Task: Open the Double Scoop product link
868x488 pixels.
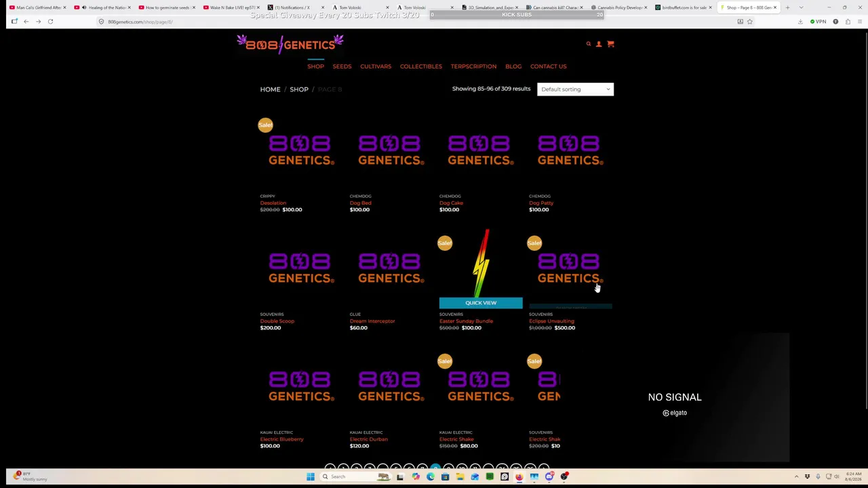Action: click(x=277, y=321)
